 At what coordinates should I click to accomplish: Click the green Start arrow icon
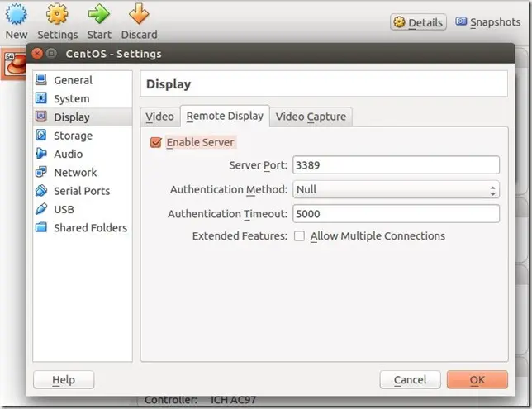(99, 14)
